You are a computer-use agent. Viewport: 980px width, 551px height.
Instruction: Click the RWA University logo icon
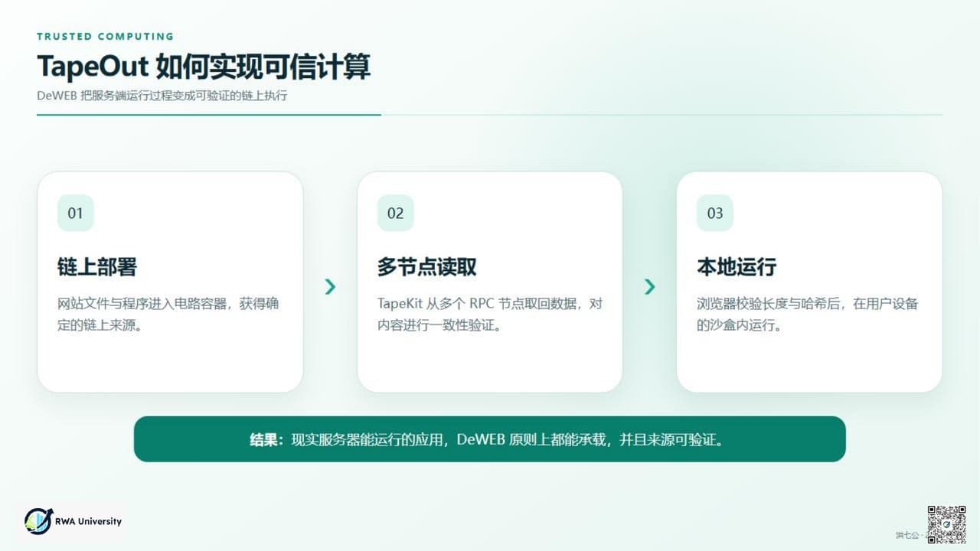(x=38, y=520)
